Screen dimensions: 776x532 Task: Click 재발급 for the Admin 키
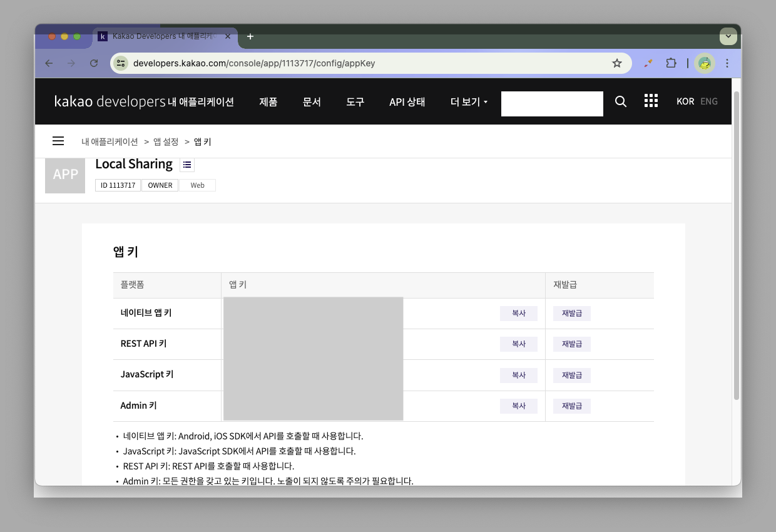(x=572, y=406)
